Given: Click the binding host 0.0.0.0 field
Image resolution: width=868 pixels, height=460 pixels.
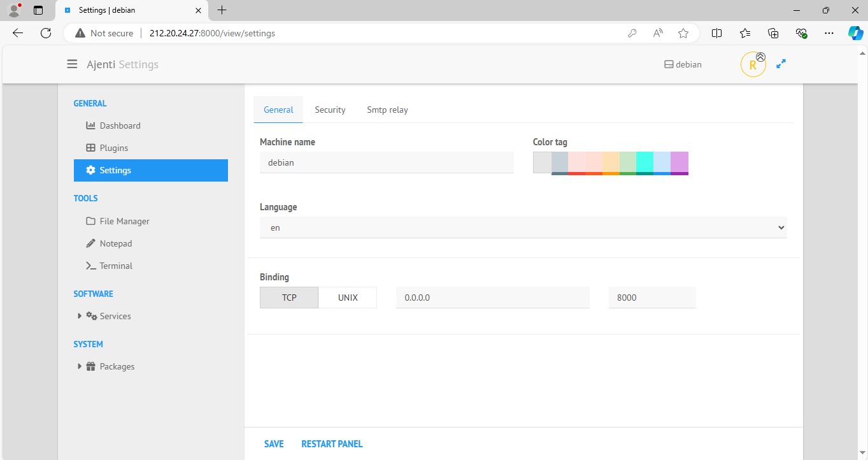Looking at the screenshot, I should tap(493, 298).
